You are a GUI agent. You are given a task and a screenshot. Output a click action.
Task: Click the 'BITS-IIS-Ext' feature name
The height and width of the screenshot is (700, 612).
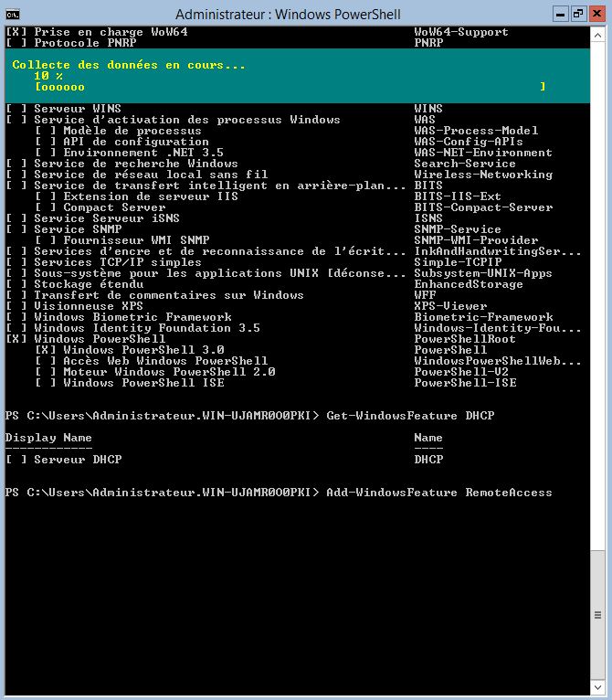[458, 196]
